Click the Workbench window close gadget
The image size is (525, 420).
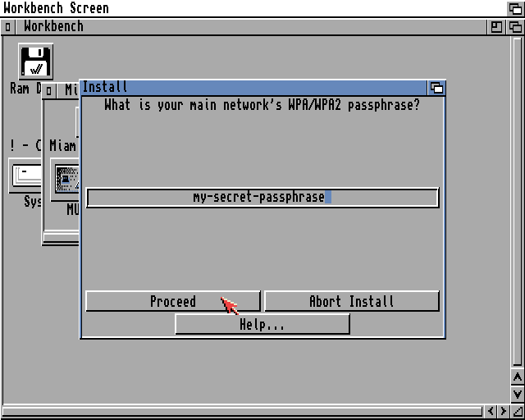point(7,27)
